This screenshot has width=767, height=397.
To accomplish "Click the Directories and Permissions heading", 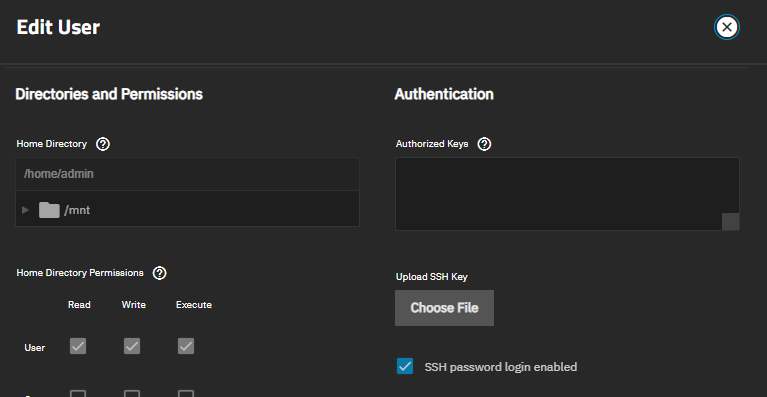I will (109, 94).
